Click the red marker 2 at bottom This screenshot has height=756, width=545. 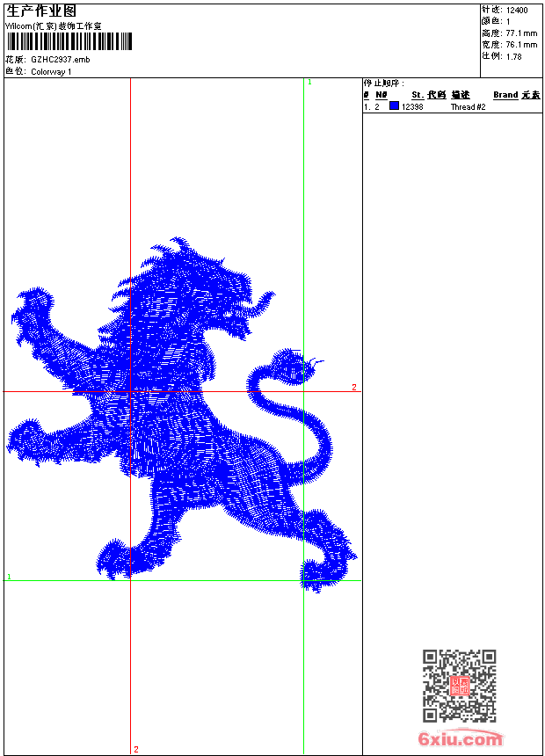[x=136, y=749]
